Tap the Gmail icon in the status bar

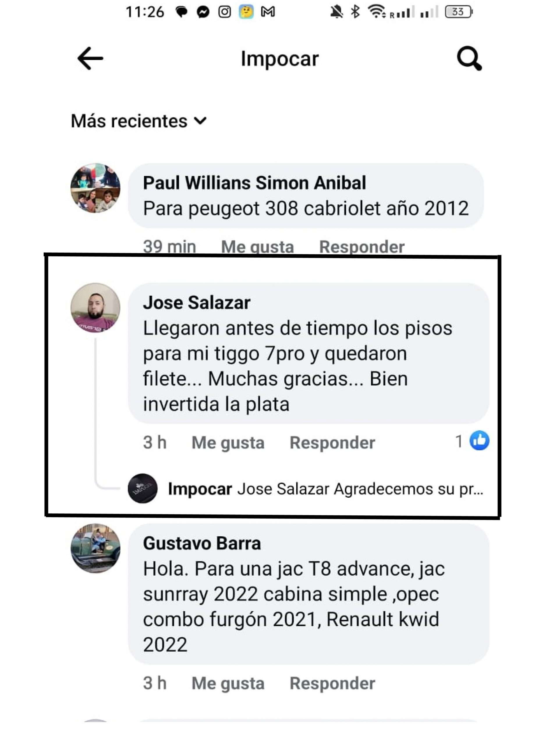point(268,12)
